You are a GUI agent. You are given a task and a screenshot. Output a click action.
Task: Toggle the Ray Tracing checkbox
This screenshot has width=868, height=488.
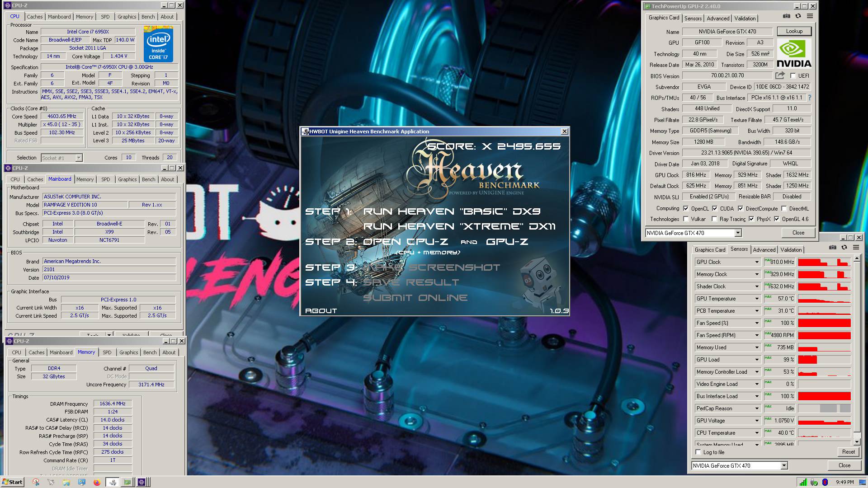(714, 219)
